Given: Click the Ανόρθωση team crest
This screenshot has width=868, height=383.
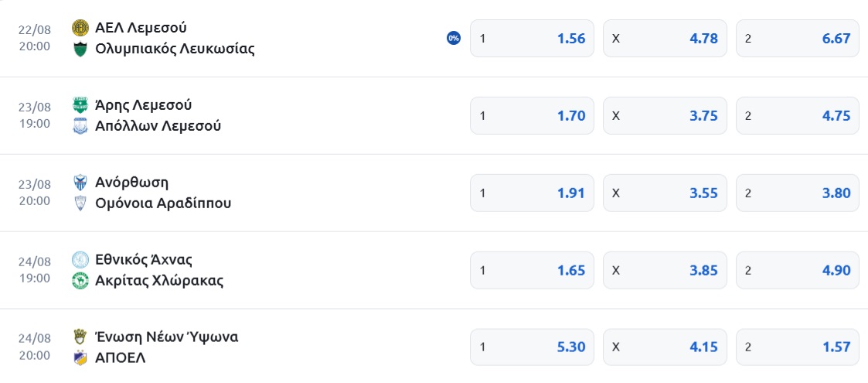Looking at the screenshot, I should point(80,183).
